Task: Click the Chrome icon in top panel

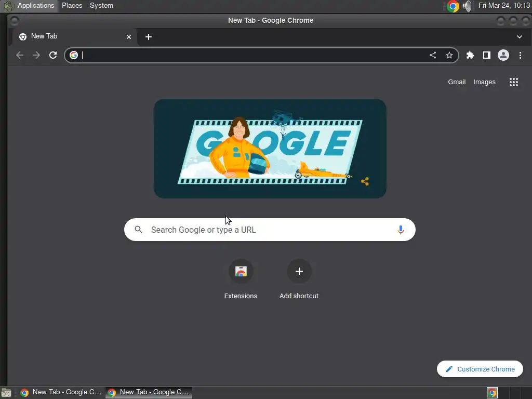Action: coord(453,6)
